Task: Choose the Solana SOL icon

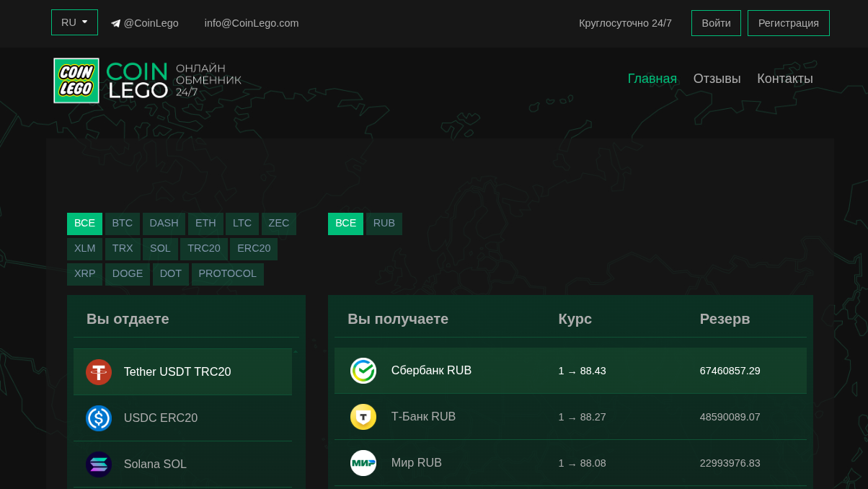Action: [x=99, y=464]
